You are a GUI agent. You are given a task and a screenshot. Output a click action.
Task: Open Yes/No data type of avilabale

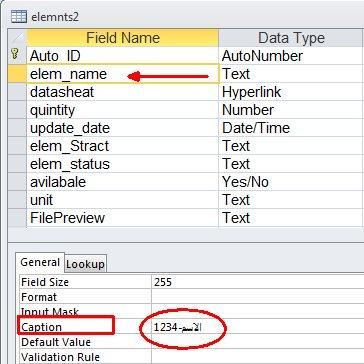pyautogui.click(x=291, y=182)
